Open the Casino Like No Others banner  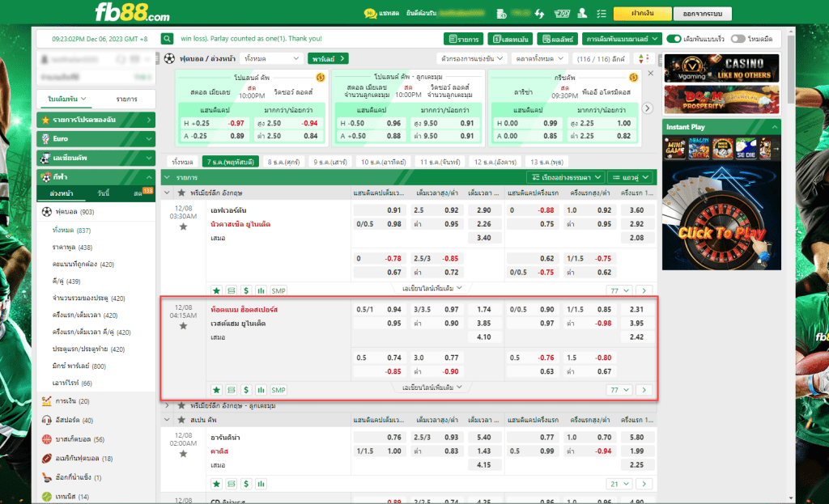click(x=721, y=68)
